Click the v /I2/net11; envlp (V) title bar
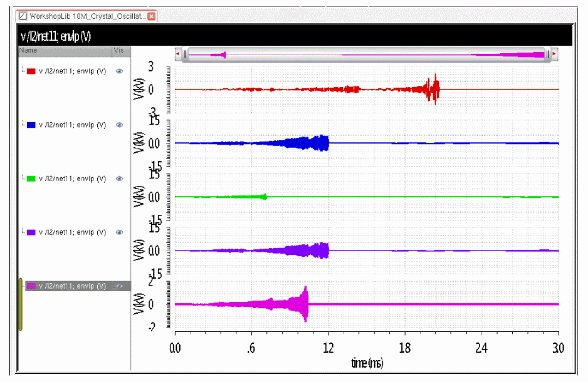 (295, 36)
